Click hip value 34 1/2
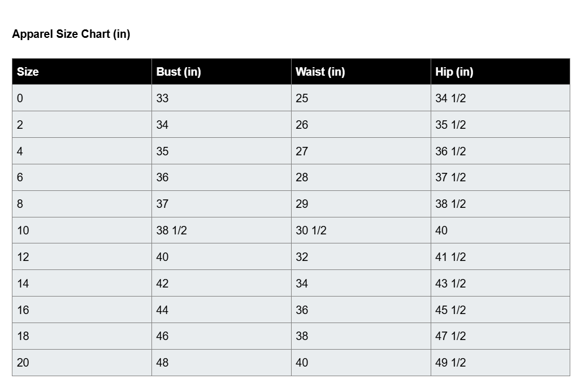581x392 pixels. 450,98
